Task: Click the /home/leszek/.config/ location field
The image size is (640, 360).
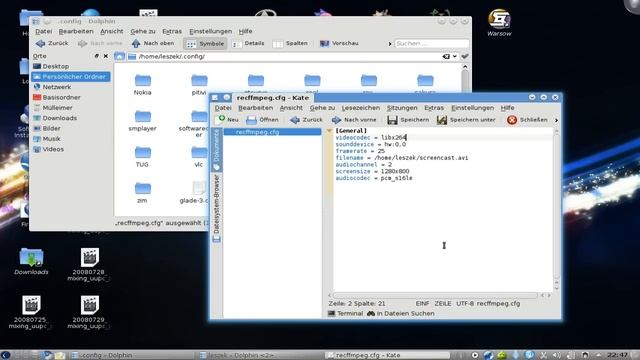Action: click(x=286, y=56)
